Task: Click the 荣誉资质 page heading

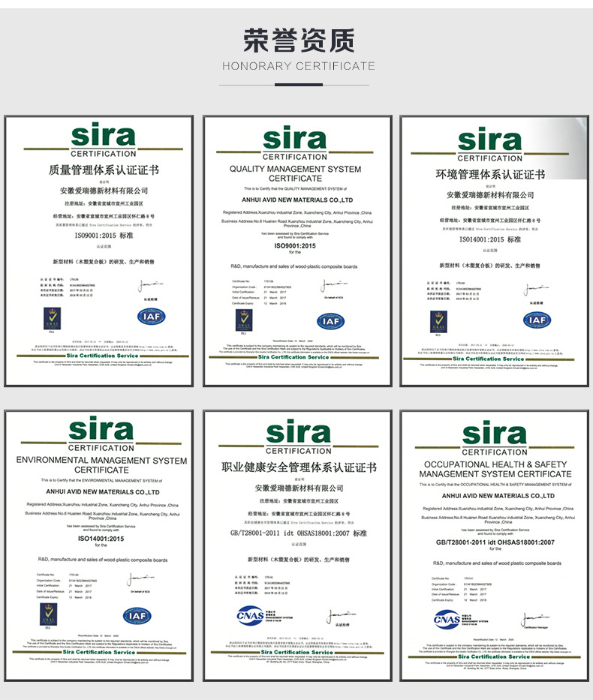Action: [x=299, y=41]
